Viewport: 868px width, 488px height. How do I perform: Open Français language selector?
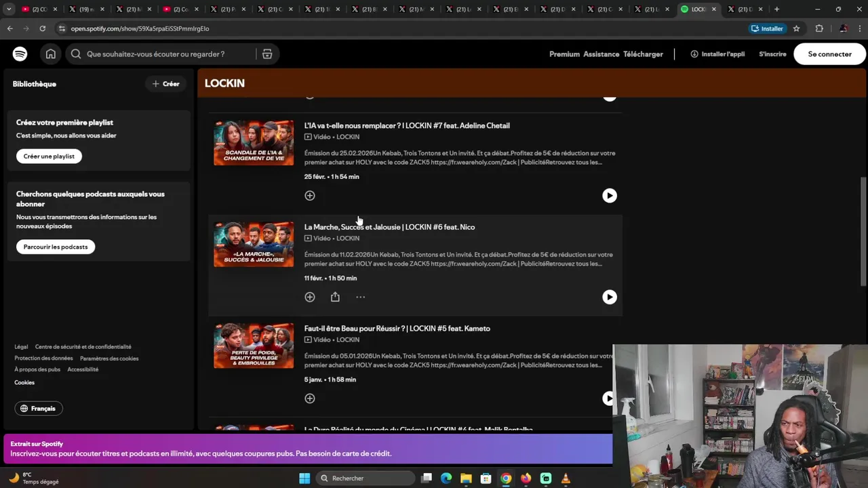tap(39, 409)
